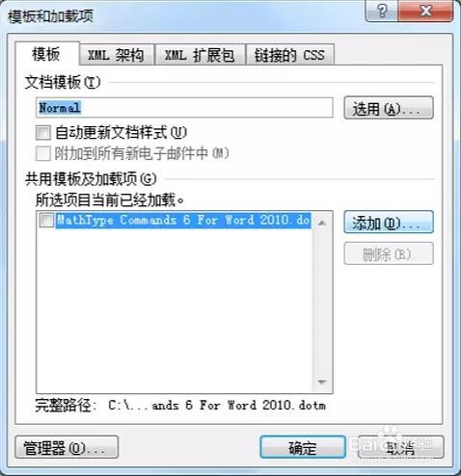Click the add-ins list scrollbar track
Viewport: 461px width, 476px height.
coord(322,302)
